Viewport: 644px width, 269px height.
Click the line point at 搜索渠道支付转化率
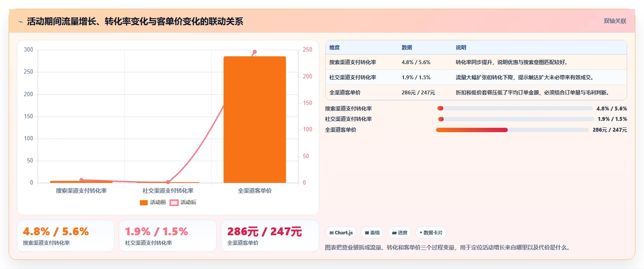(x=81, y=180)
